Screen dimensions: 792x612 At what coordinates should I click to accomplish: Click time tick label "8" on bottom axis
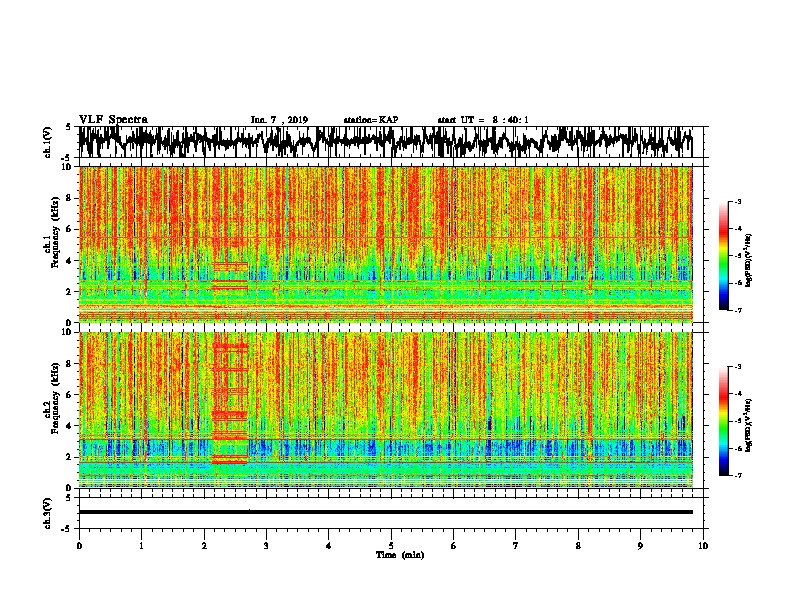pyautogui.click(x=578, y=546)
